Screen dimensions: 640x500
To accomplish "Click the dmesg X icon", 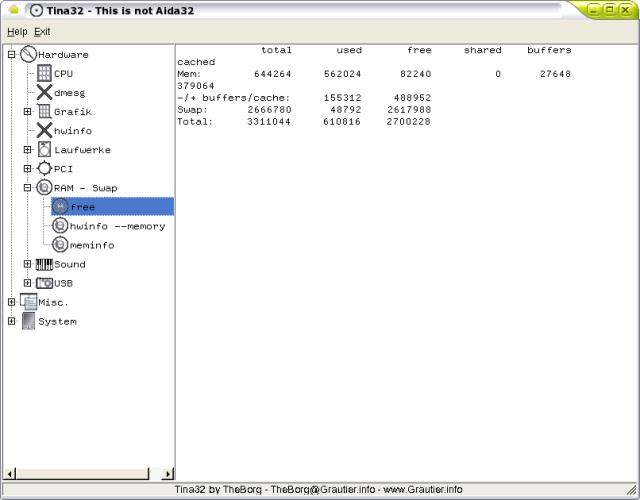I will tap(44, 92).
